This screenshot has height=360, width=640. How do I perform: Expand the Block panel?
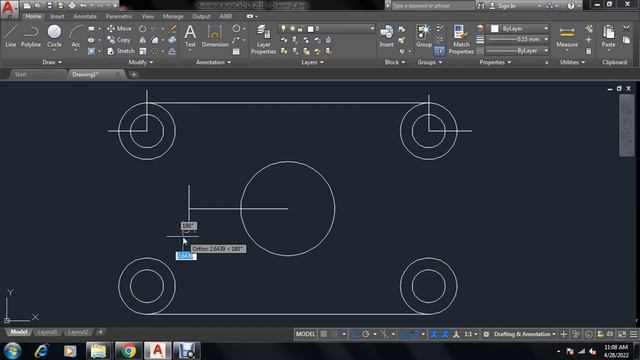(395, 62)
